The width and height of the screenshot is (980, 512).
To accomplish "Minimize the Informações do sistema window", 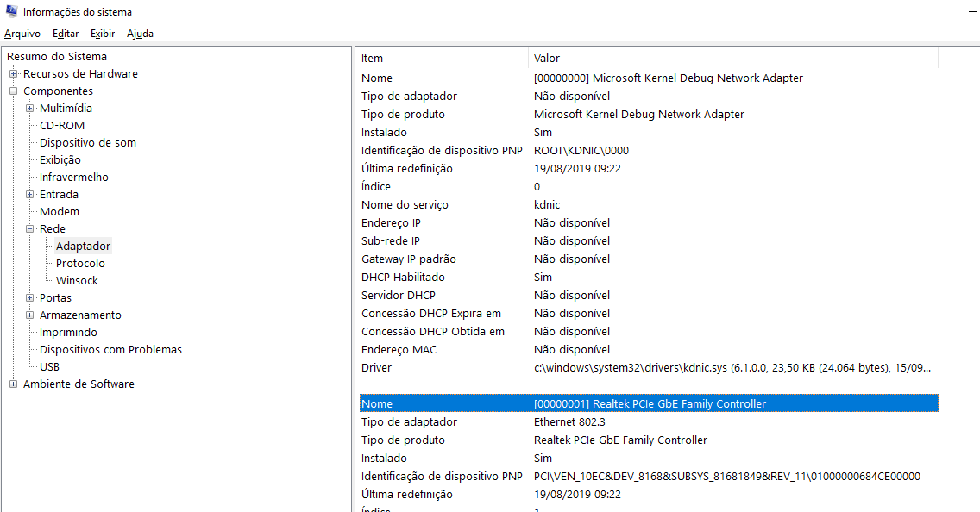I will pyautogui.click(x=972, y=11).
